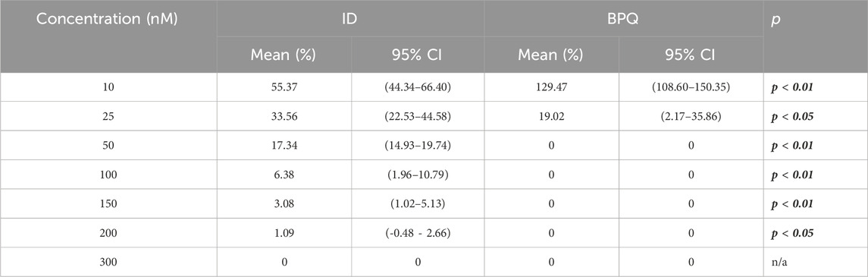Select concentration row 25
The height and width of the screenshot is (277, 868).
[x=108, y=117]
